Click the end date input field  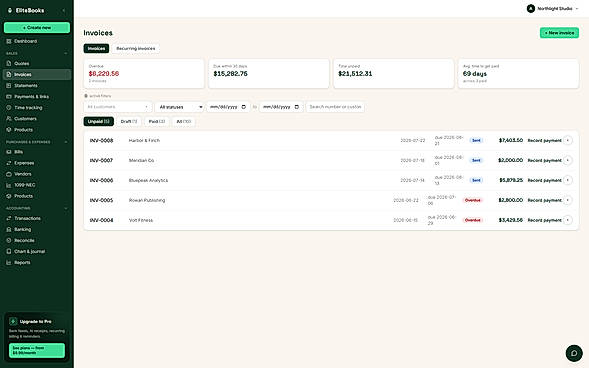pos(281,107)
